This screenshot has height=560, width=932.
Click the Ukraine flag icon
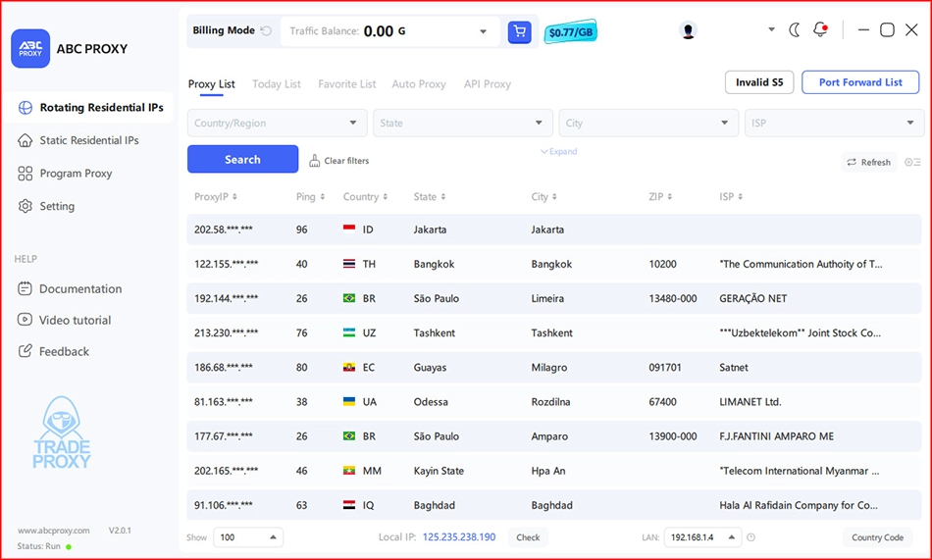tap(349, 401)
